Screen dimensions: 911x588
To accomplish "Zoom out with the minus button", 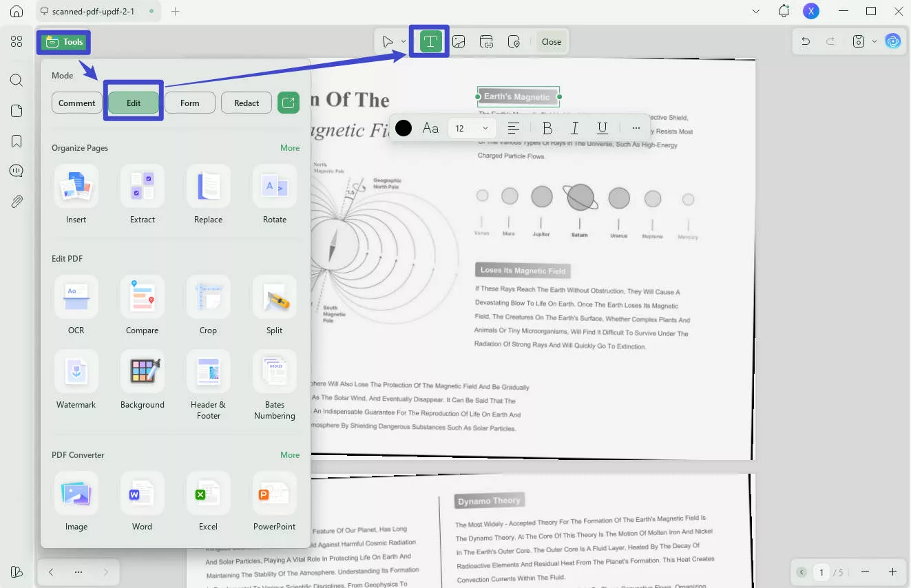I will point(866,572).
